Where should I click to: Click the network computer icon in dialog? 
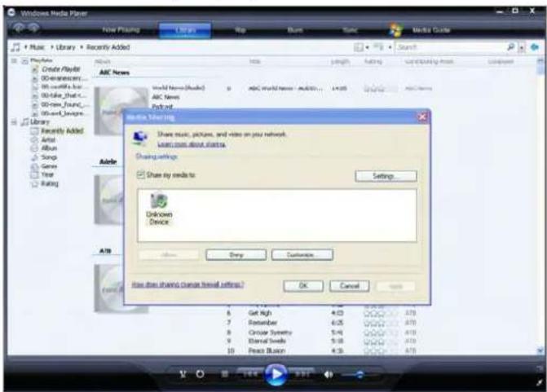(x=140, y=138)
